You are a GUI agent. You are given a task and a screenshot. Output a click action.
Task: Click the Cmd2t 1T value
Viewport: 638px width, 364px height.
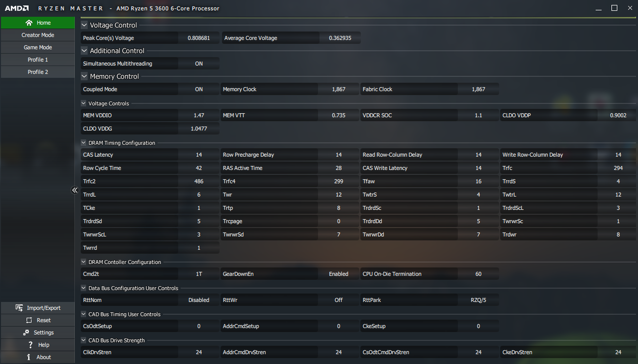pyautogui.click(x=199, y=274)
